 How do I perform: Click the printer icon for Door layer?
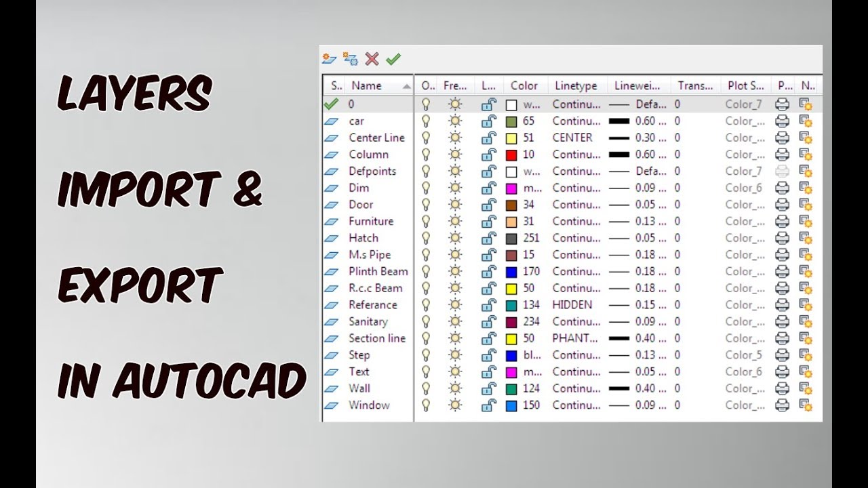tap(782, 205)
